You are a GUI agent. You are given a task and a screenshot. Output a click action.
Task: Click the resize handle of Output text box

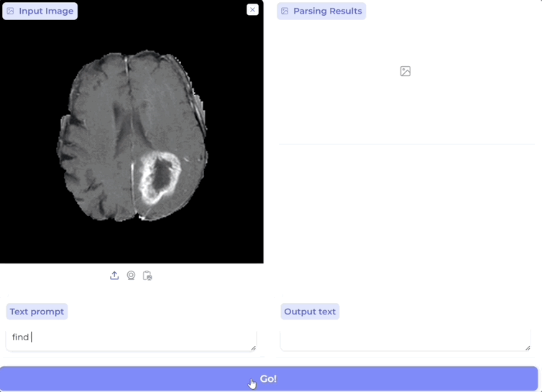(528, 348)
